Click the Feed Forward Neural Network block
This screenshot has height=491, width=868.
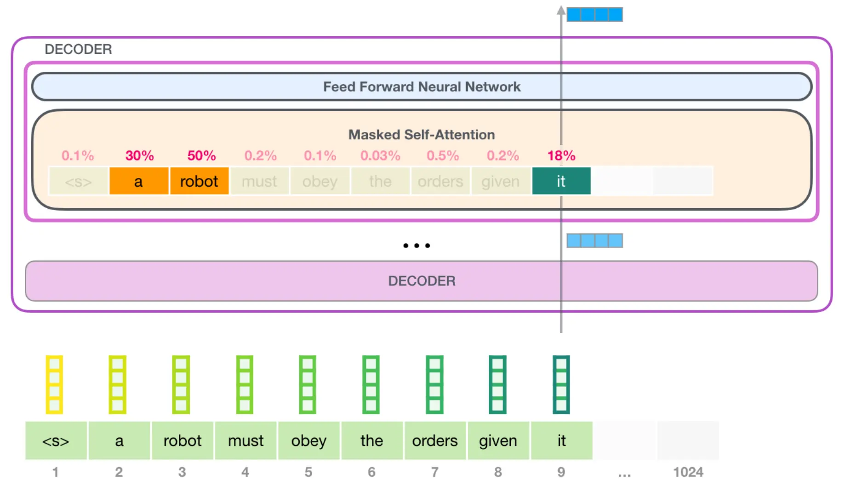(422, 86)
